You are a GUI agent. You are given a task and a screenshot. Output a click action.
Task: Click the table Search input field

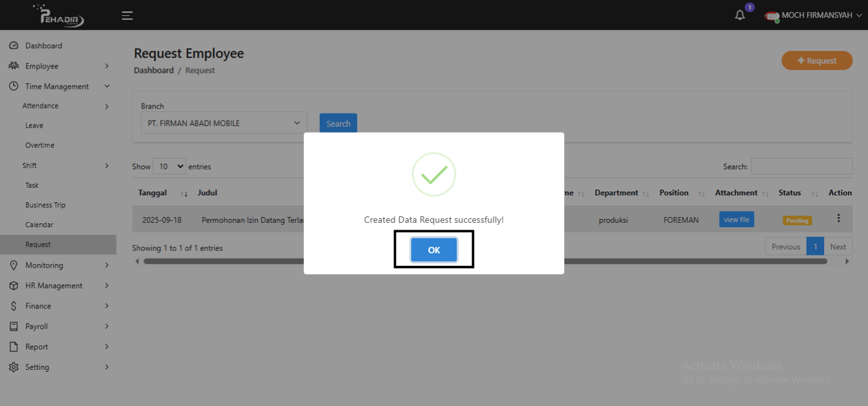tap(801, 166)
